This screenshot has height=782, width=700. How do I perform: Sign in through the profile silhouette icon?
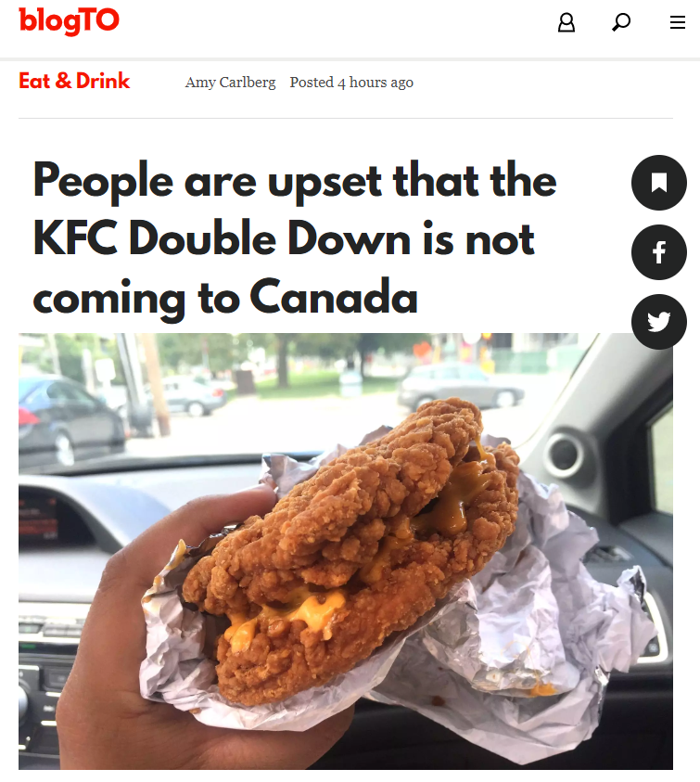[566, 22]
